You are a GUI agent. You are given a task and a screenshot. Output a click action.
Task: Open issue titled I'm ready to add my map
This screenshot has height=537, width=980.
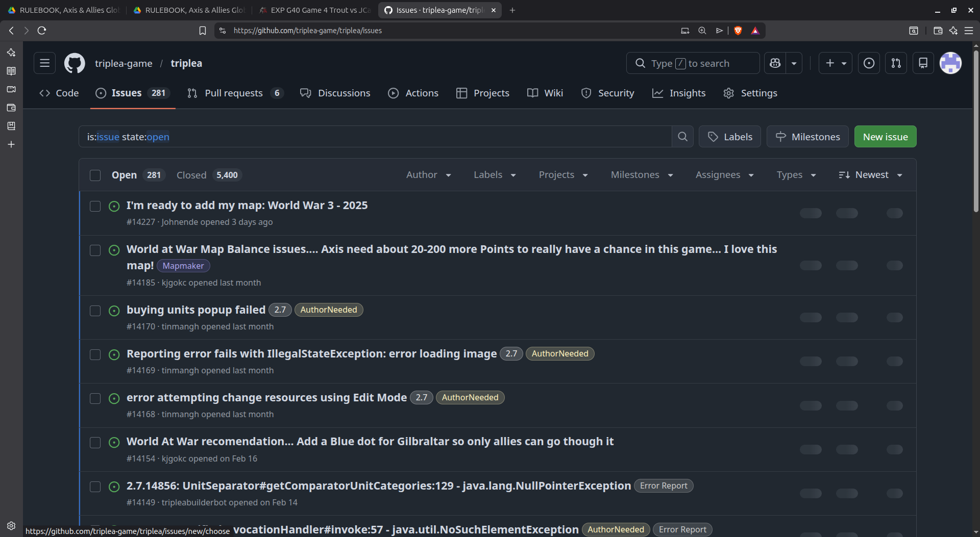[247, 205]
